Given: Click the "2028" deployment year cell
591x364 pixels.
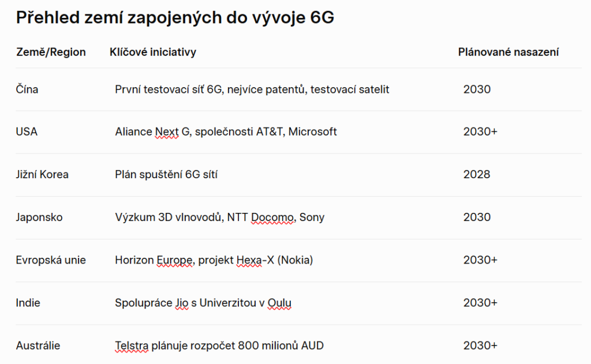Looking at the screenshot, I should click(477, 174).
